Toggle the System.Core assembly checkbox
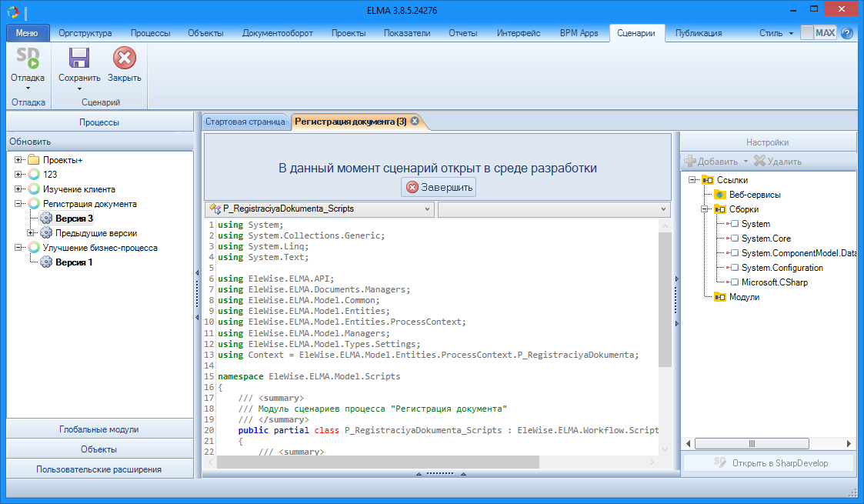Viewport: 864px width, 504px height. point(734,239)
